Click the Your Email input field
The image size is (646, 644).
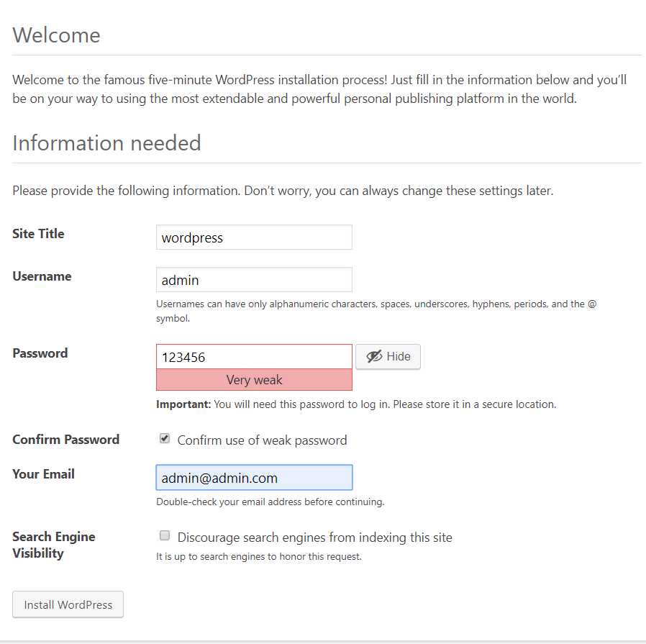coord(254,477)
